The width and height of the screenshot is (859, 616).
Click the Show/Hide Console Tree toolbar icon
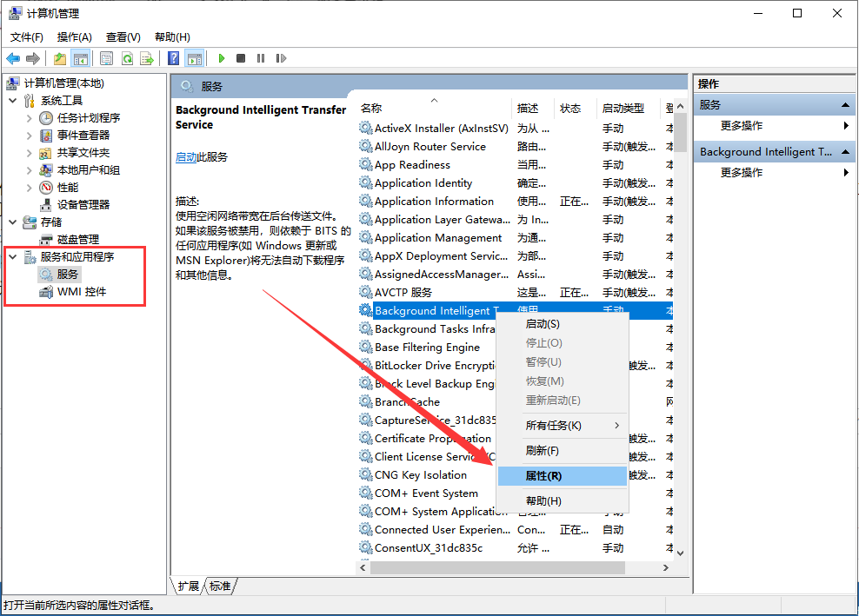(80, 58)
